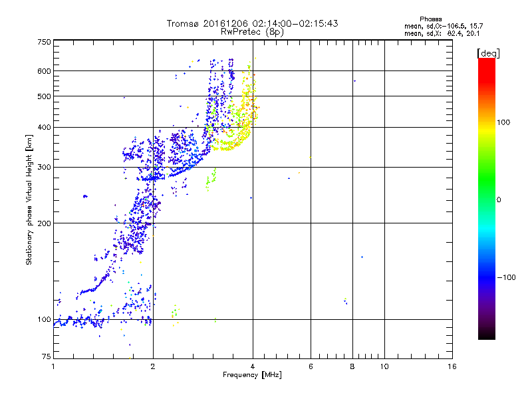Click the x-axis tick label '4'
Screen dimensions: 532x399
coord(253,366)
